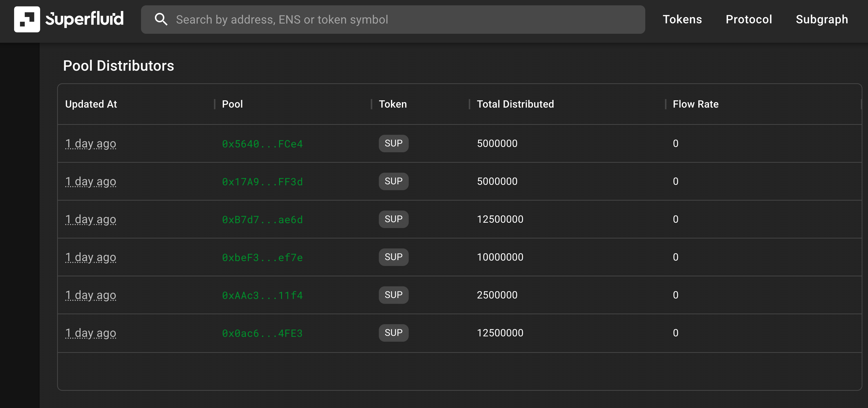
Task: Click flow rate 0 in 0x0ac6...4FE3 row
Action: click(675, 333)
